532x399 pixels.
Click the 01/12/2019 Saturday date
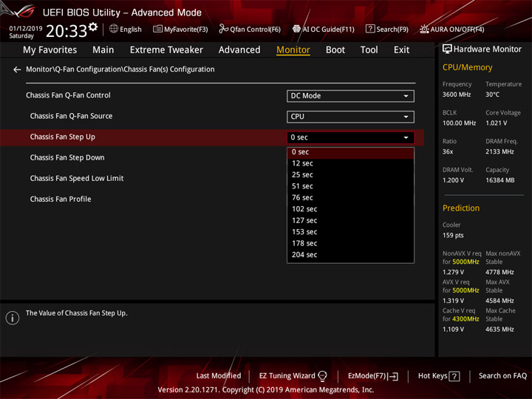click(25, 33)
